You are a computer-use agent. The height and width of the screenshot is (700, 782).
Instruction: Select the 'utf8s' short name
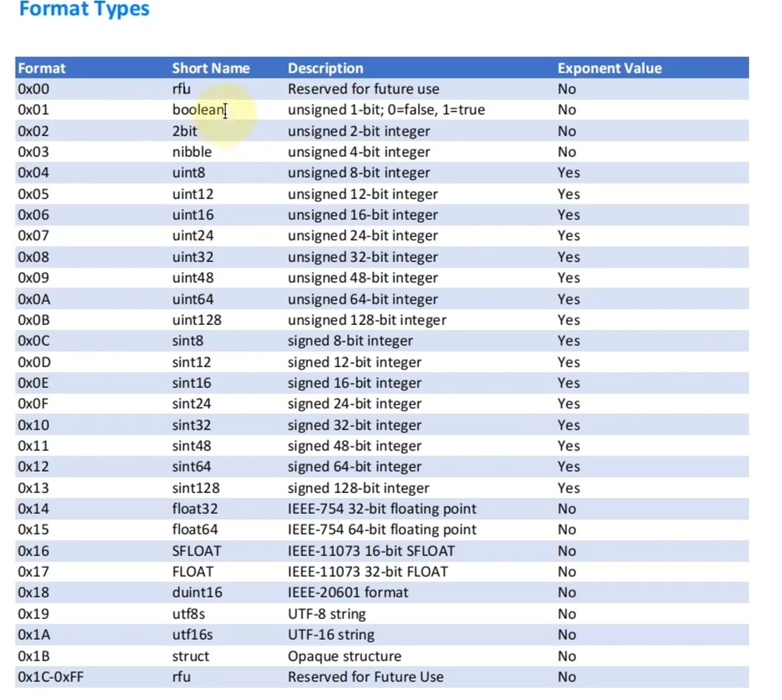(x=189, y=615)
